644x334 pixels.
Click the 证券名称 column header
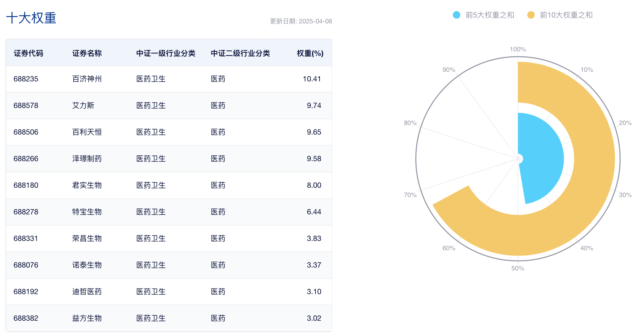tap(87, 53)
